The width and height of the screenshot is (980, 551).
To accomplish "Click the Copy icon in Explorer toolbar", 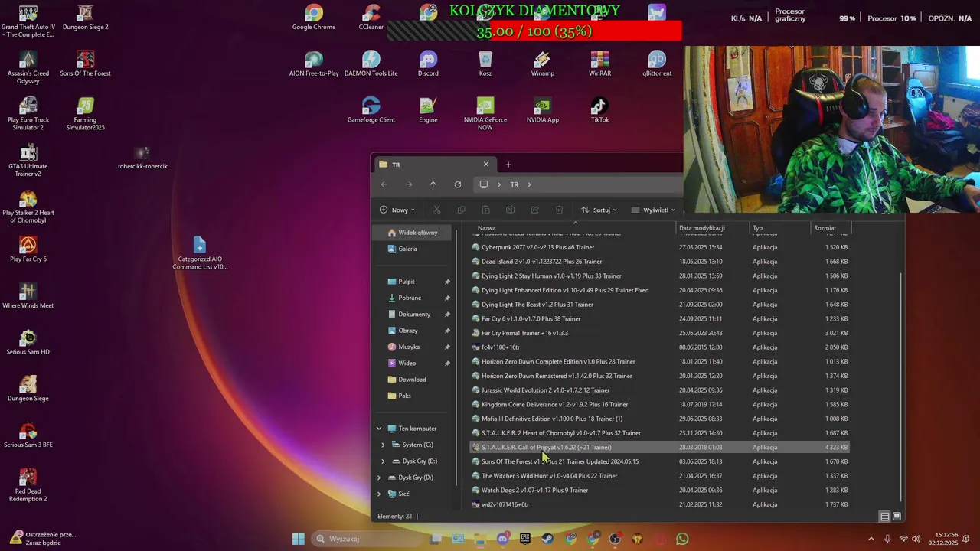I will pos(461,210).
